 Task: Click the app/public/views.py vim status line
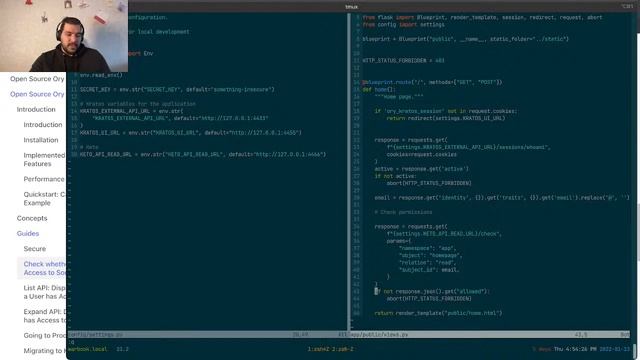(491, 335)
